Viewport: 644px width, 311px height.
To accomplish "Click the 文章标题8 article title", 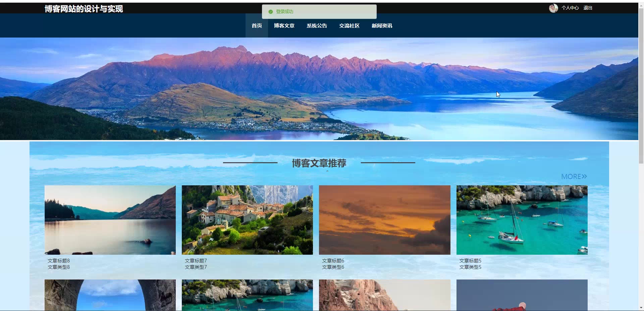I will [x=59, y=261].
